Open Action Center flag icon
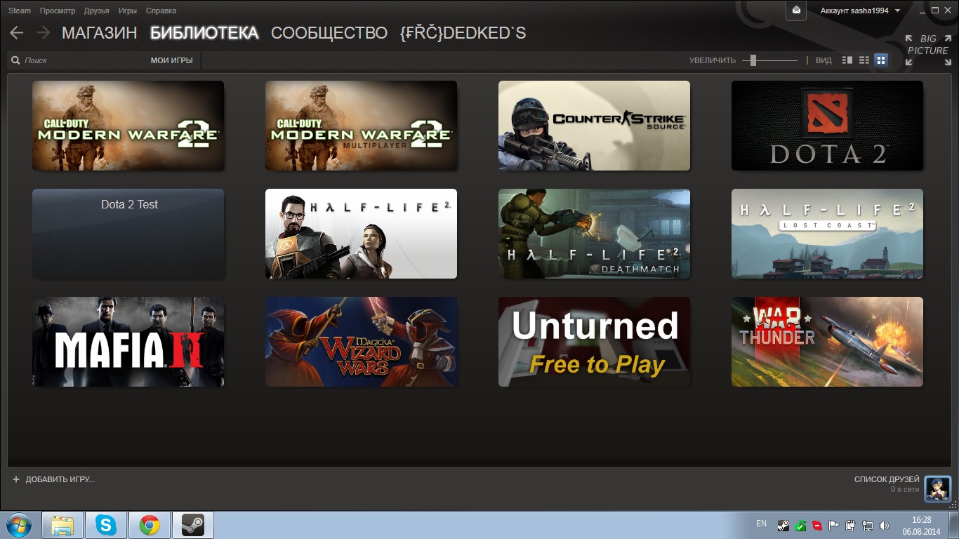This screenshot has width=959, height=560. point(833,526)
